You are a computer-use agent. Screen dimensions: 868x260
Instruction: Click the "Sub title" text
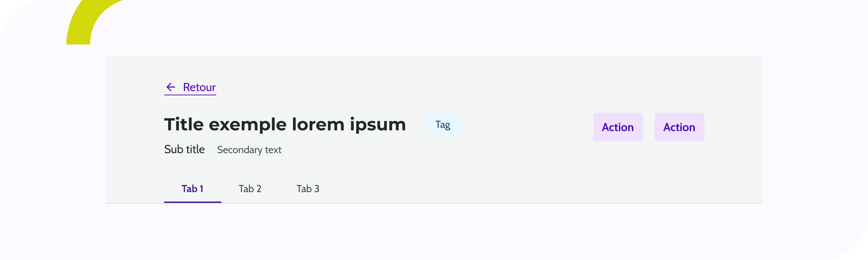point(184,149)
